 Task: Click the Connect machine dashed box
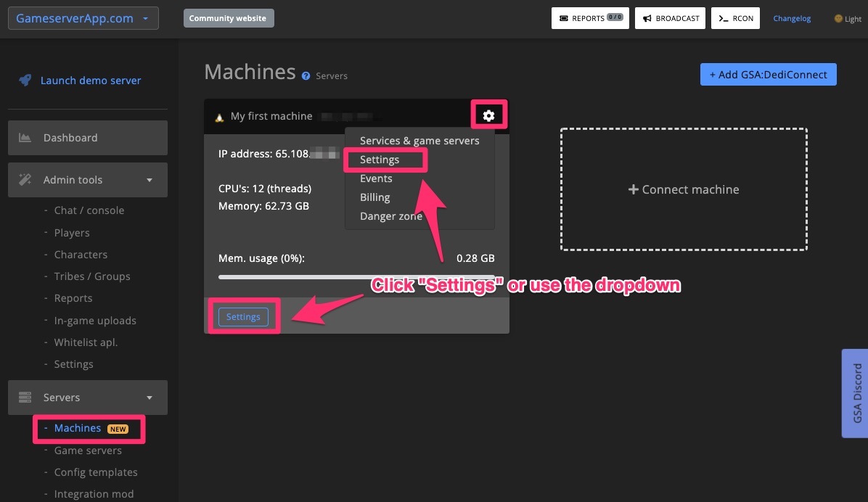pos(684,189)
